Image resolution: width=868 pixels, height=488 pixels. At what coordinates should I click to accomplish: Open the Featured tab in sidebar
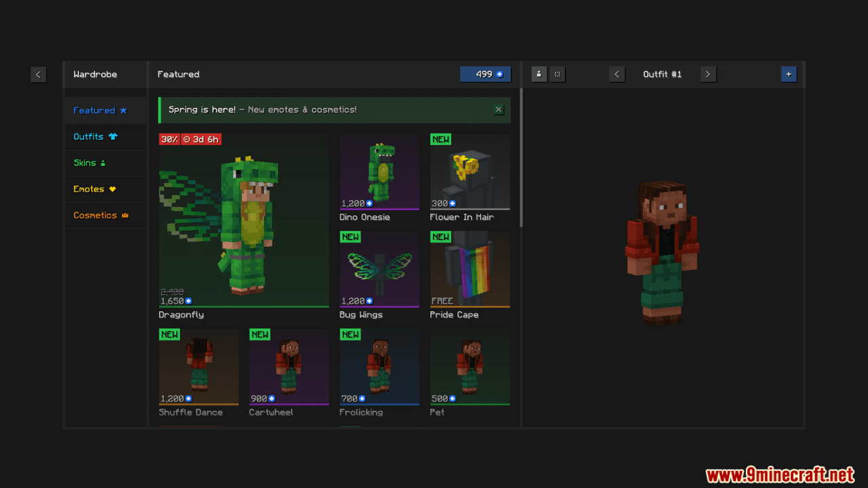pos(100,110)
